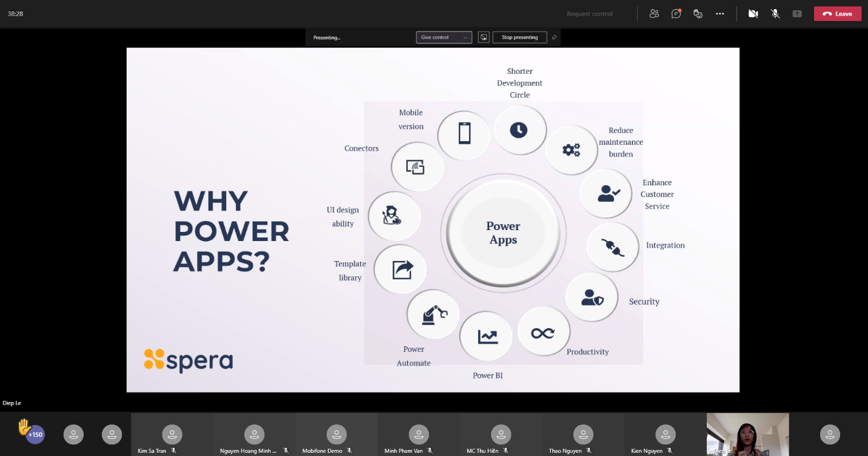Screen dimensions: 868x456
Task: Click the central Power Apps circle
Action: [503, 233]
